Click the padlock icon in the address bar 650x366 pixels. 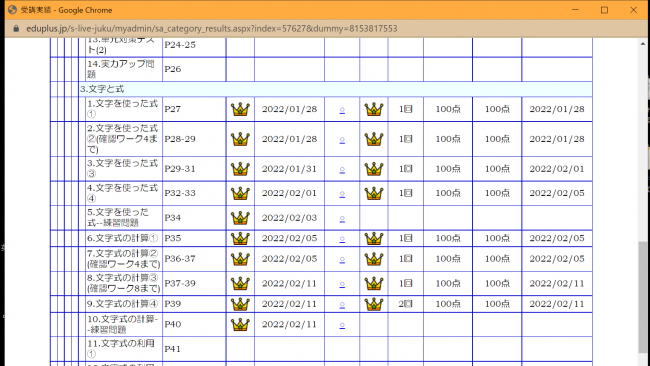tap(16, 29)
